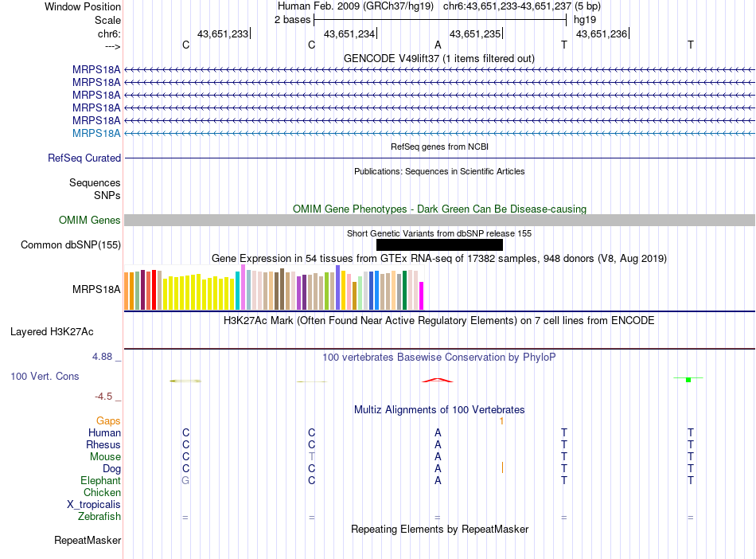Click the hg19 text beside the scale bar
Image resolution: width=756 pixels, height=559 pixels.
click(x=585, y=20)
